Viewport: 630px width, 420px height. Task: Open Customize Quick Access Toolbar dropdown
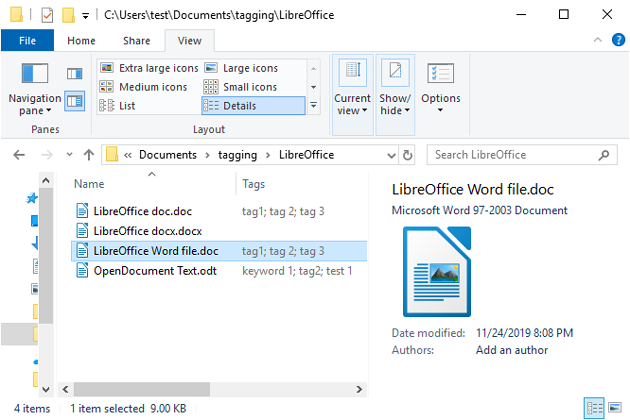tap(85, 16)
